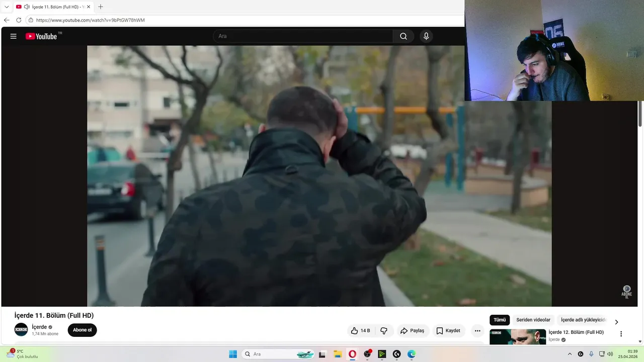Open network settings from the tray icon
Image resolution: width=644 pixels, height=362 pixels.
(x=602, y=354)
